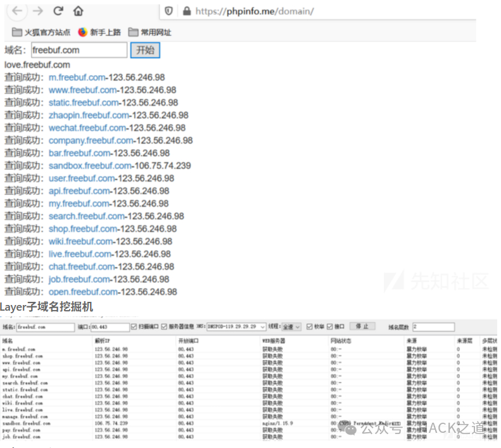Toggle the 接口 checkbox
501x448 pixels.
pos(330,327)
